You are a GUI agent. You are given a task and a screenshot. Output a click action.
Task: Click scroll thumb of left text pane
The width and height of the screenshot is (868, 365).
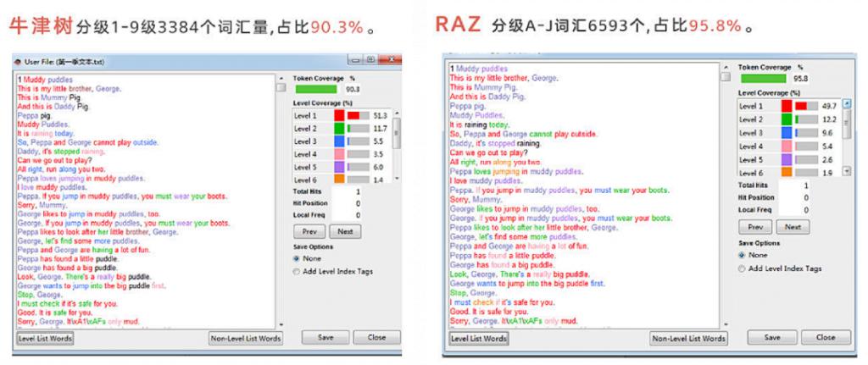[281, 87]
